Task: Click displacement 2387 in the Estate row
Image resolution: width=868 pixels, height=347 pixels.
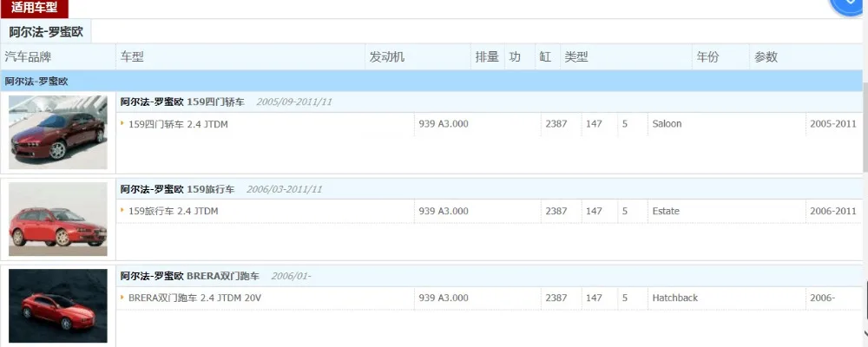Action: (x=556, y=211)
